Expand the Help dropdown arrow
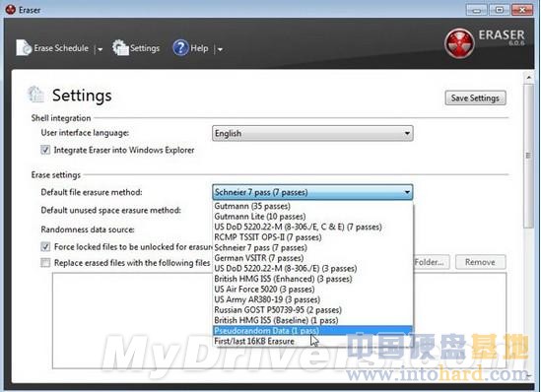541x392 pixels. 220,49
